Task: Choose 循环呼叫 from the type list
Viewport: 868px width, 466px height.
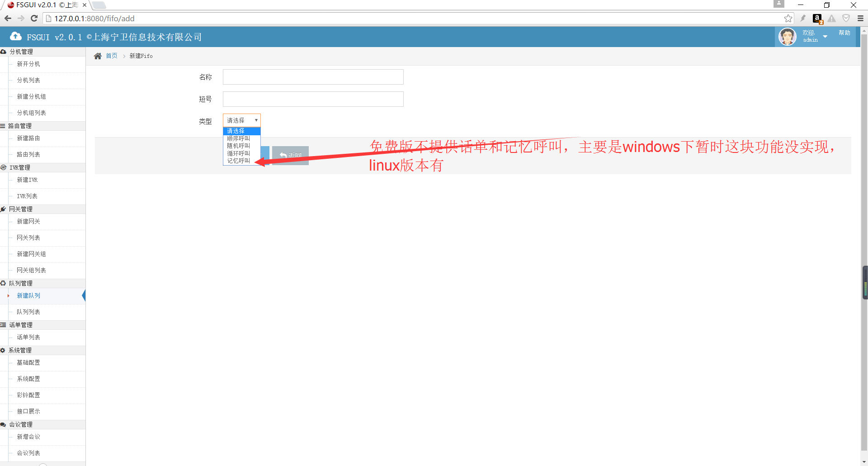Action: click(238, 153)
